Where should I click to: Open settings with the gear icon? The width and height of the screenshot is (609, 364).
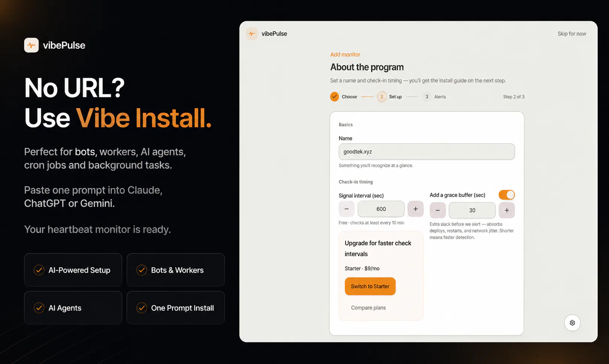click(572, 323)
